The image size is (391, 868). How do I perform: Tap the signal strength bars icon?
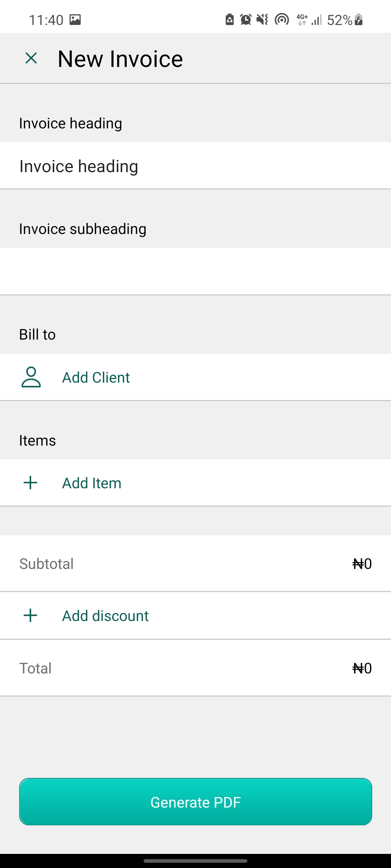pos(316,20)
